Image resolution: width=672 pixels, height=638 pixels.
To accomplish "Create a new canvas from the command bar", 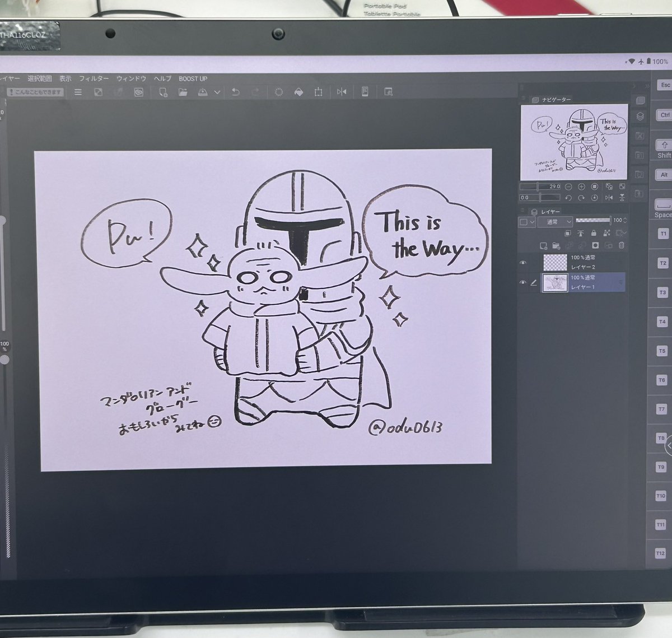I will click(x=164, y=92).
